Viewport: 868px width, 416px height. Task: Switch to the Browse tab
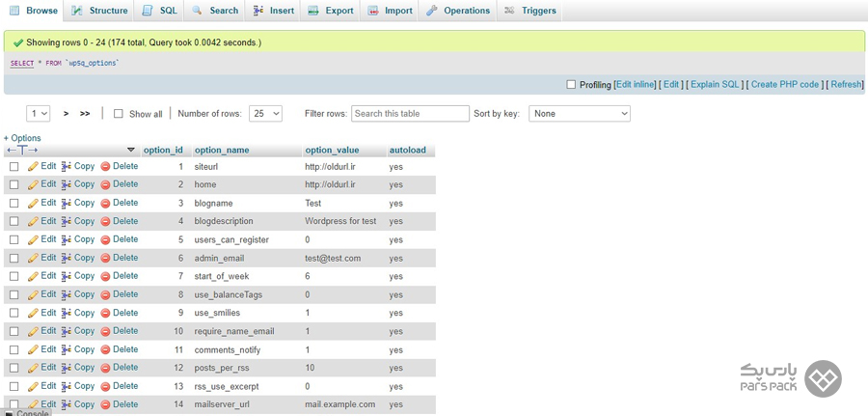pos(33,11)
